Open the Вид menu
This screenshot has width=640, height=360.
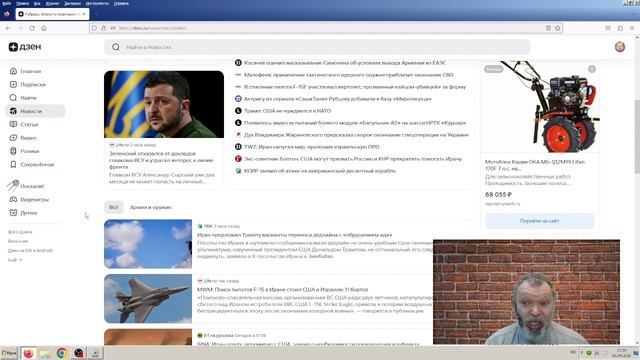click(37, 3)
